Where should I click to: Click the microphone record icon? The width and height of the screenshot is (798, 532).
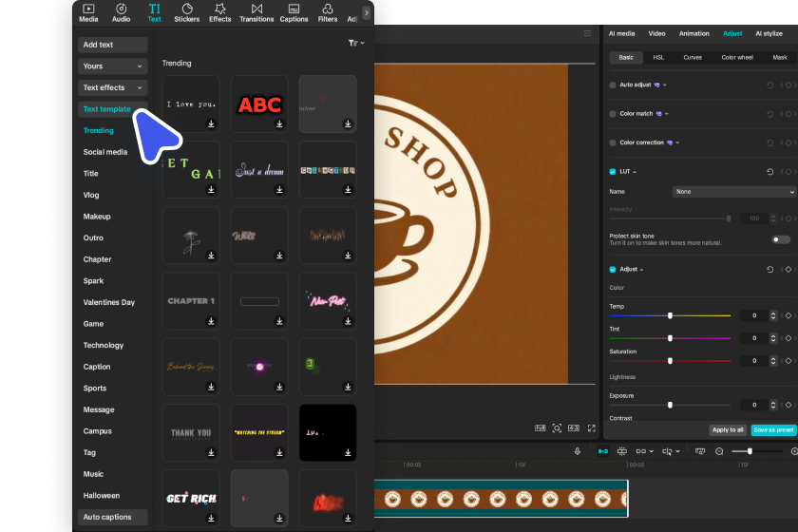578,451
